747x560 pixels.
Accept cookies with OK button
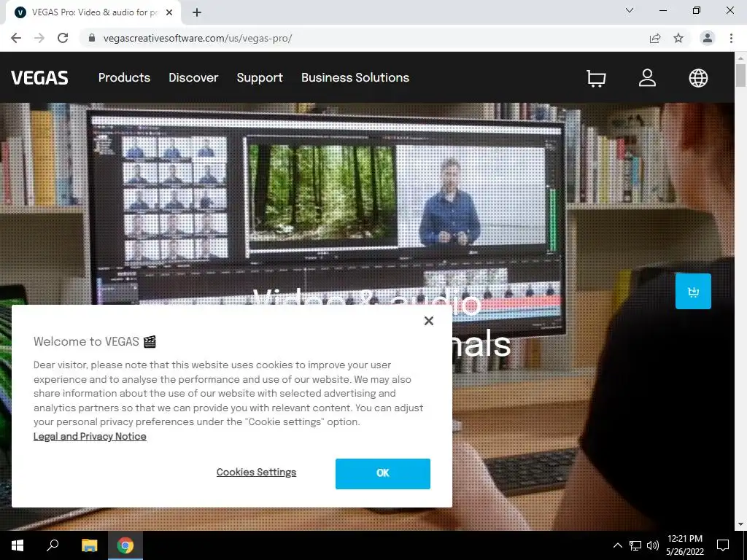382,473
